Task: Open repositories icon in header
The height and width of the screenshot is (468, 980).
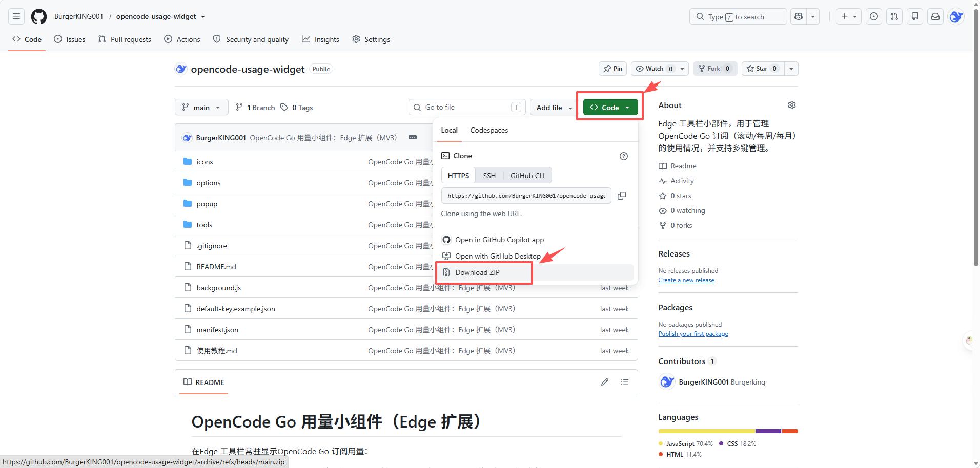Action: pos(915,16)
